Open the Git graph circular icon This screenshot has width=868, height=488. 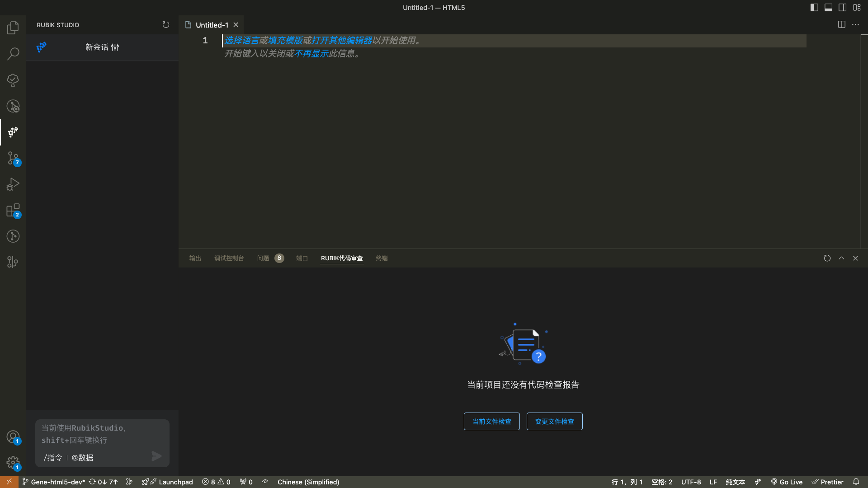pyautogui.click(x=13, y=236)
